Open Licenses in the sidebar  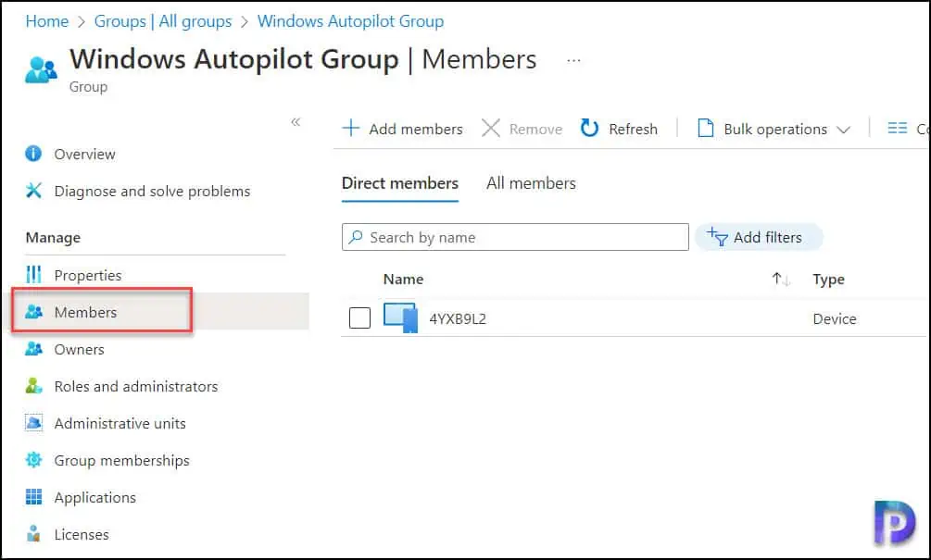point(82,534)
